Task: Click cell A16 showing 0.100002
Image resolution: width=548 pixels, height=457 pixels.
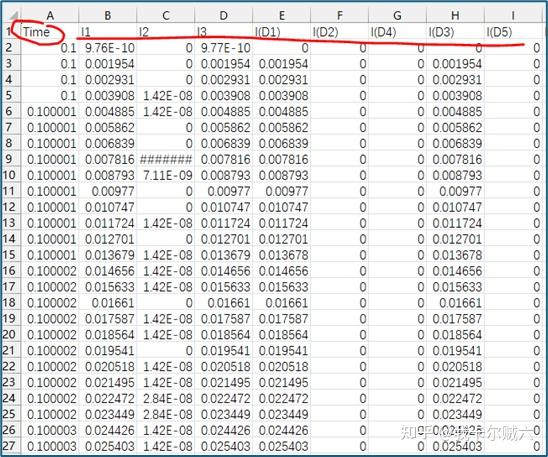Action: point(50,271)
